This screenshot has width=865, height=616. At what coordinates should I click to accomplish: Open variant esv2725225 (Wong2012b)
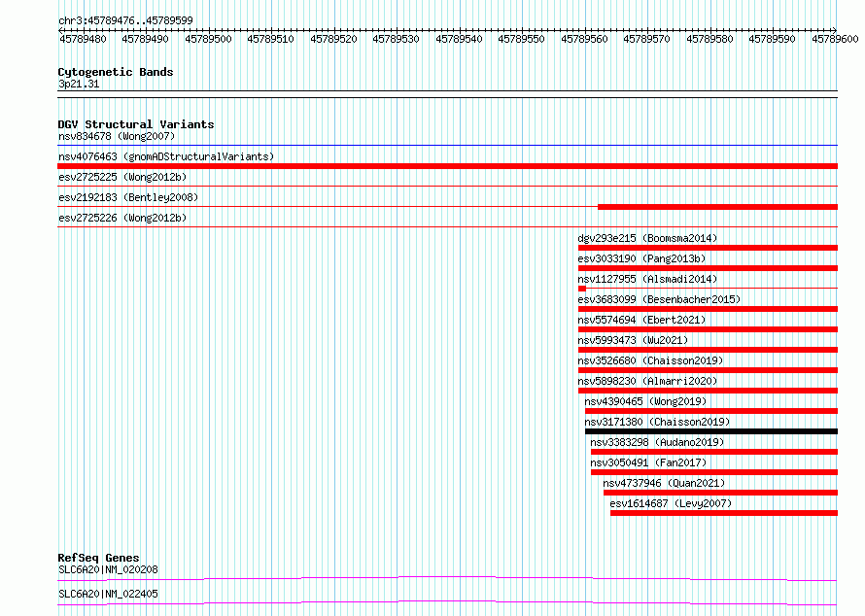[122, 178]
